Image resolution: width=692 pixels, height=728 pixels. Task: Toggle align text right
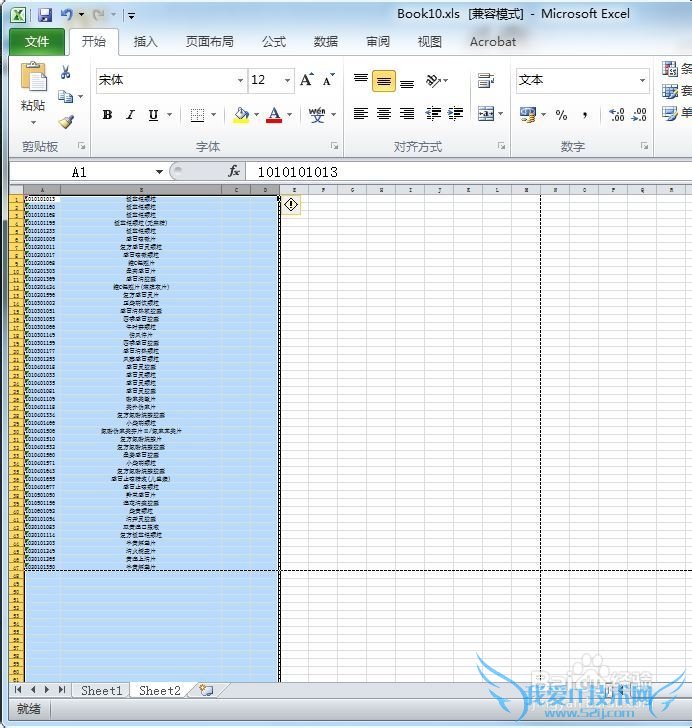(x=407, y=114)
